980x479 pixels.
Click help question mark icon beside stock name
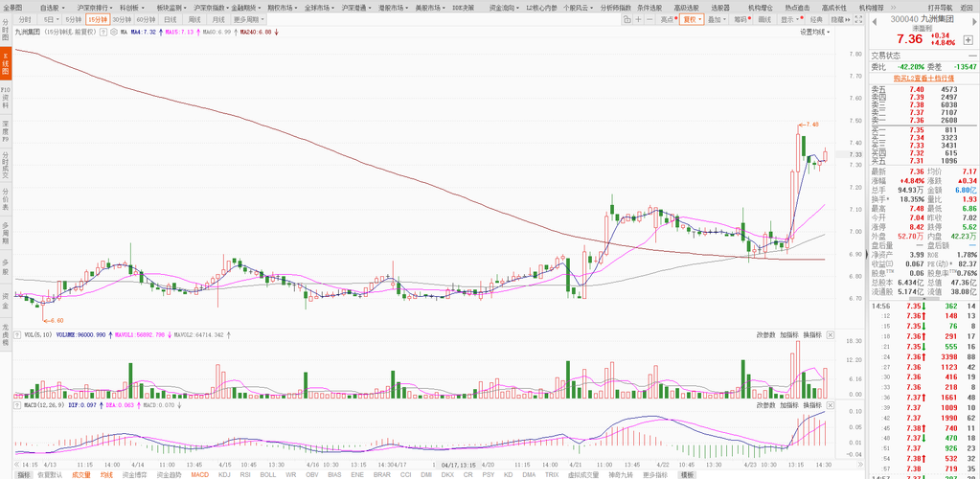(x=103, y=31)
